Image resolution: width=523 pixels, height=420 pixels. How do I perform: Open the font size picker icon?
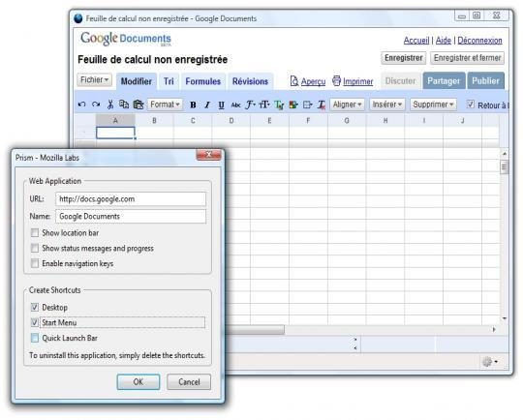click(264, 105)
